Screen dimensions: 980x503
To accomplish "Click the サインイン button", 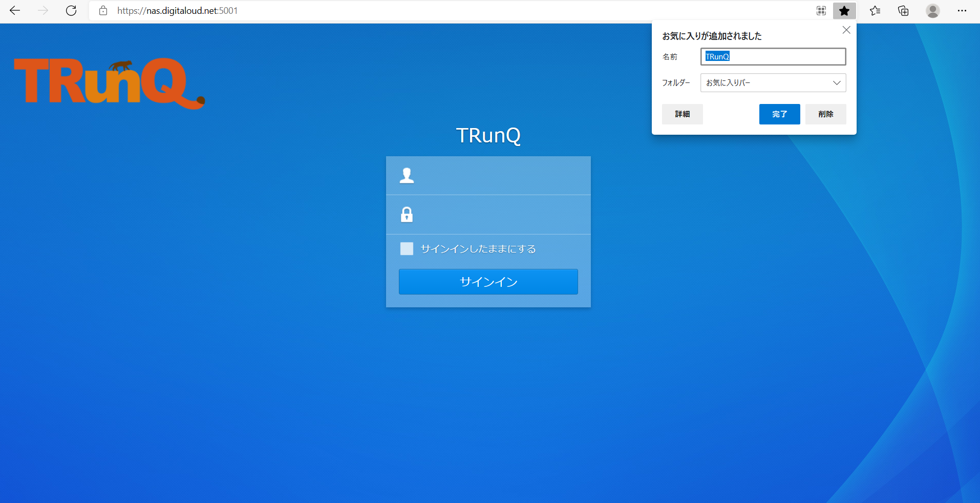I will [x=488, y=282].
